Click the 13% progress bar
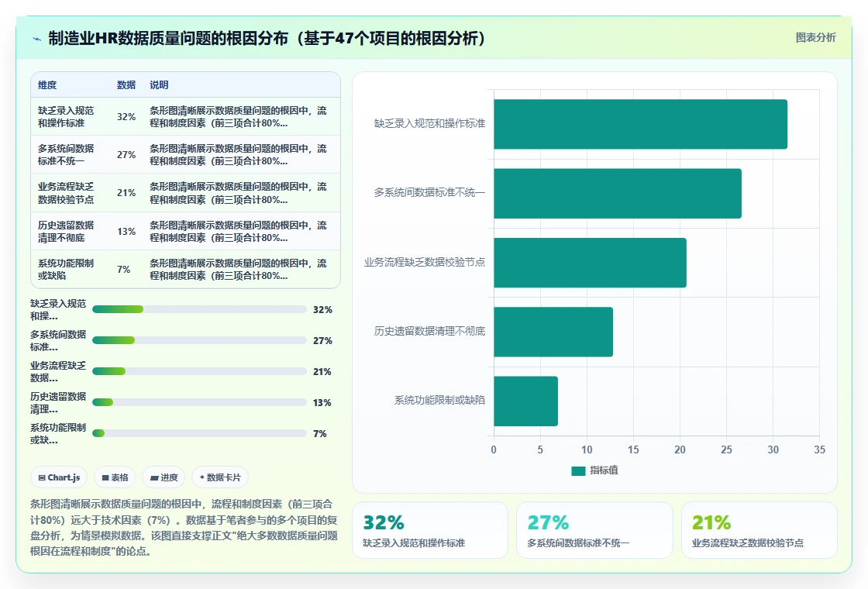The image size is (868, 589). coord(199,402)
